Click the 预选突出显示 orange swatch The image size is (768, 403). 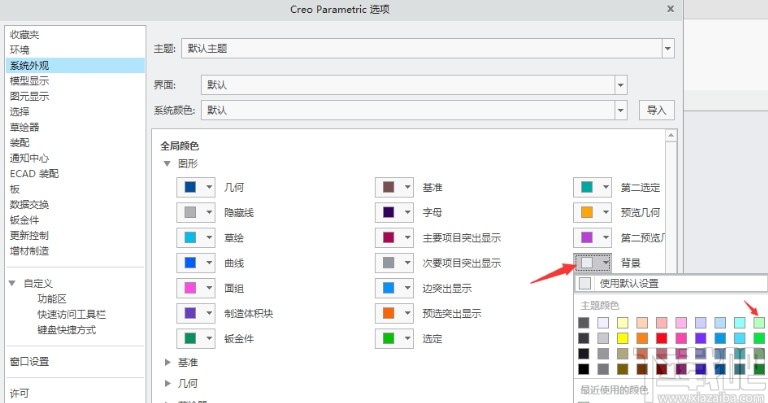[388, 313]
